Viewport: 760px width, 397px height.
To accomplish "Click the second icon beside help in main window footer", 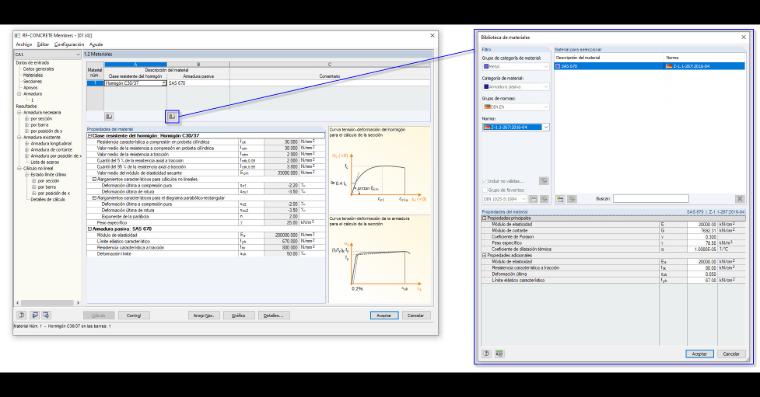I will pyautogui.click(x=35, y=315).
